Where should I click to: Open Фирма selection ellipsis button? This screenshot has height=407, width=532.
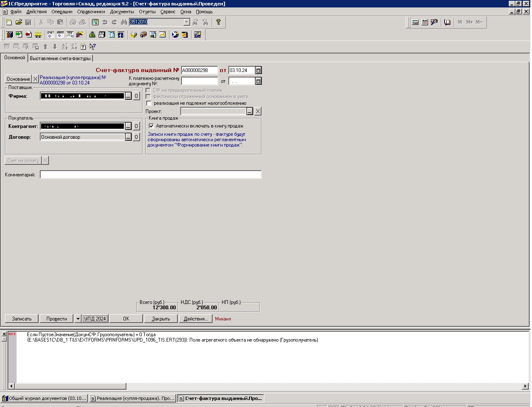128,96
